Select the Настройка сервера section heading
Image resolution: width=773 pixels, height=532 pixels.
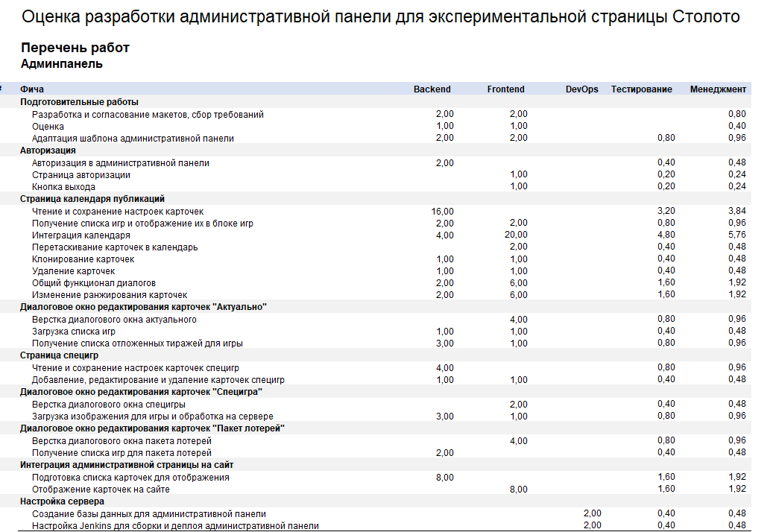(57, 501)
